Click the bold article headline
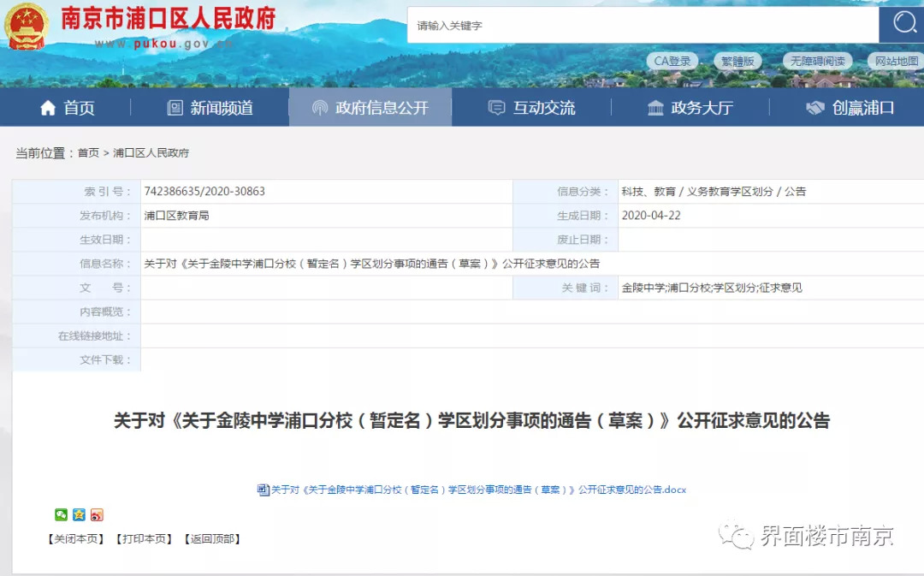 point(471,420)
